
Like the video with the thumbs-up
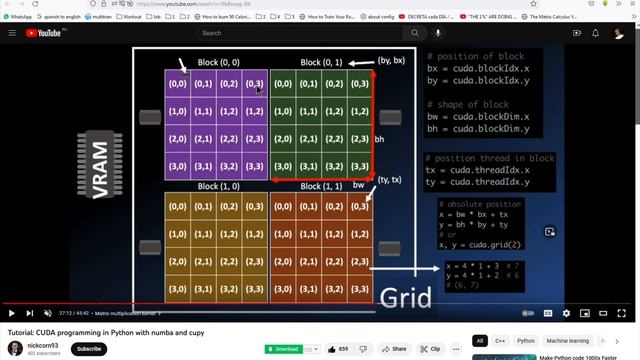[338, 349]
